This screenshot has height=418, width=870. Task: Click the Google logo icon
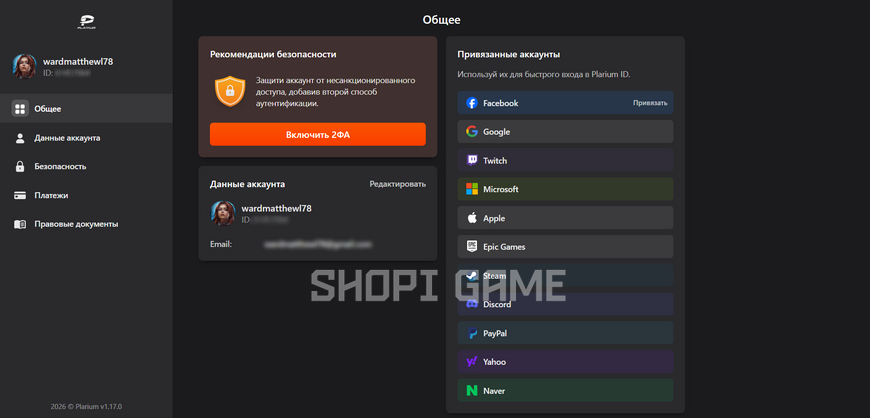pyautogui.click(x=472, y=132)
